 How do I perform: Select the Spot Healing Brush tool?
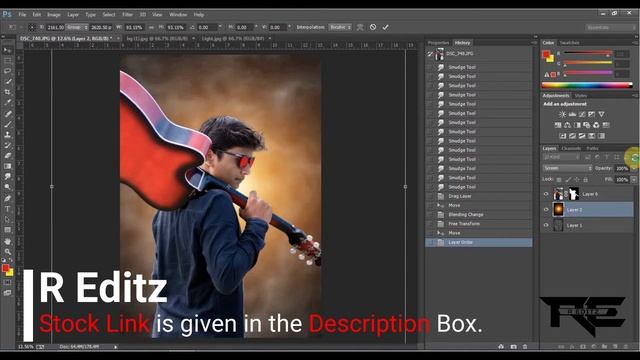(7, 113)
